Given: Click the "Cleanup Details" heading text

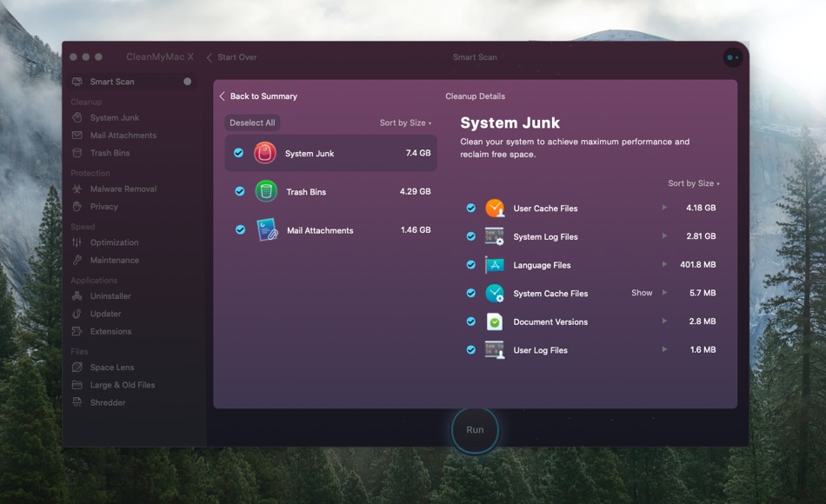Looking at the screenshot, I should pyautogui.click(x=475, y=96).
